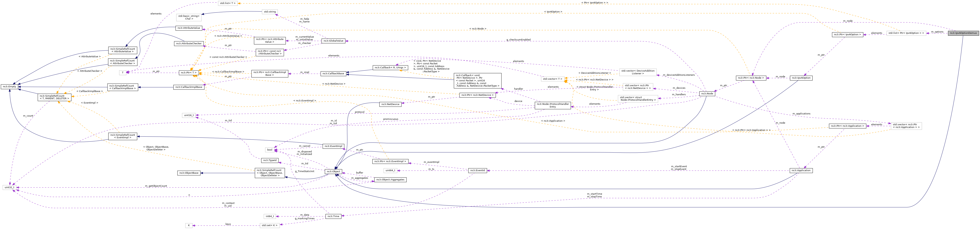Open the ns3::GlobalValue node
Viewport: 980px width, 229px height.
tap(333, 41)
